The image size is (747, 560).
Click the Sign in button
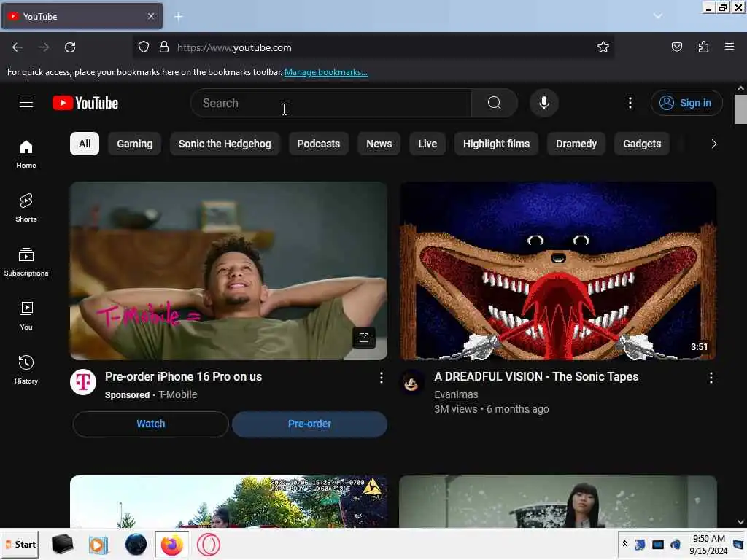pos(686,103)
